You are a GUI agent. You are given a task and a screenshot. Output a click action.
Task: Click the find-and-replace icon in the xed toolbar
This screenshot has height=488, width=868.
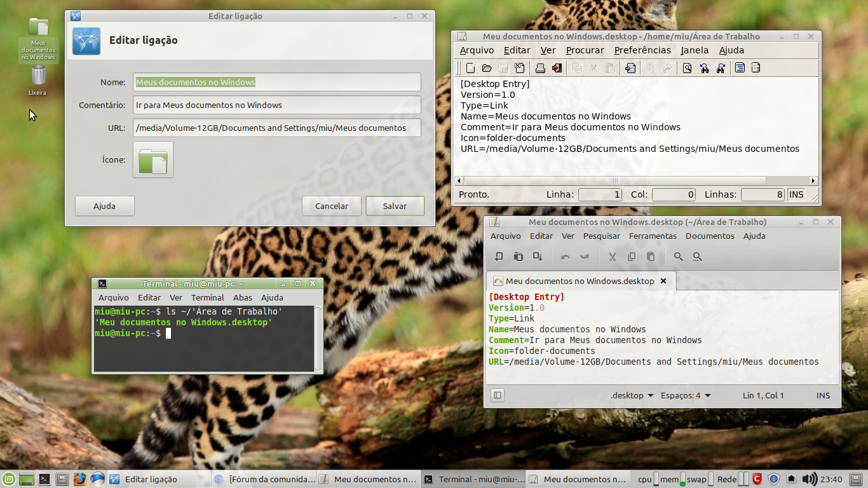tap(697, 257)
